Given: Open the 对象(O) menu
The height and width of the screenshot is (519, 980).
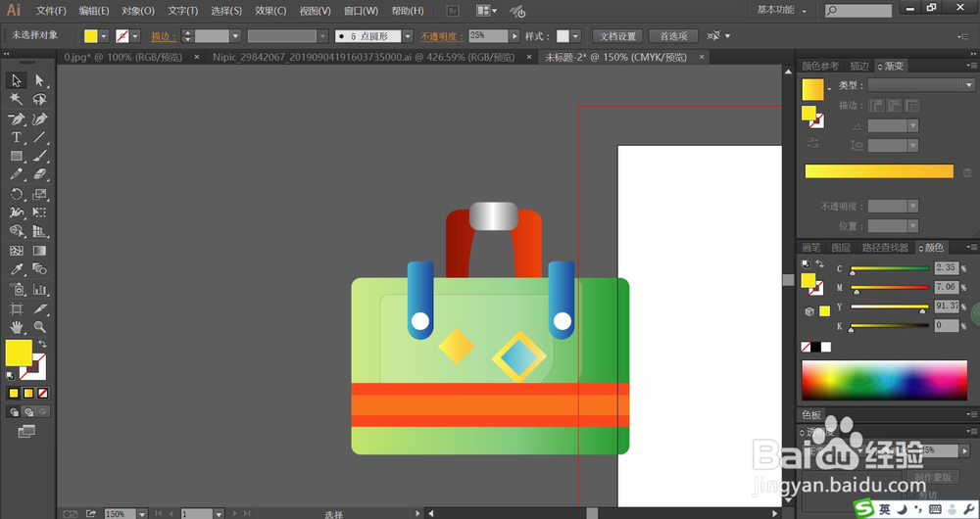Looking at the screenshot, I should tap(138, 11).
